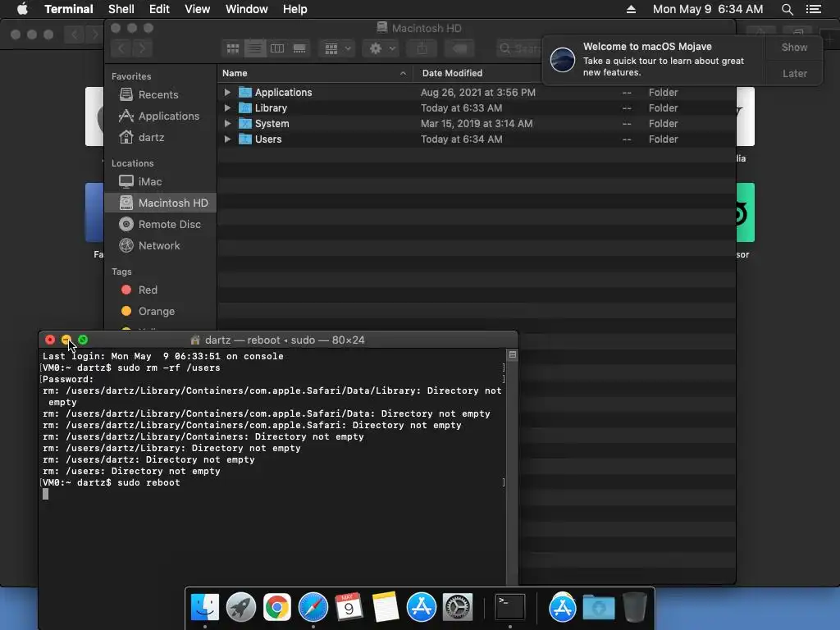This screenshot has width=840, height=630.
Task: Open Finder action gear dropdown
Action: coord(381,48)
